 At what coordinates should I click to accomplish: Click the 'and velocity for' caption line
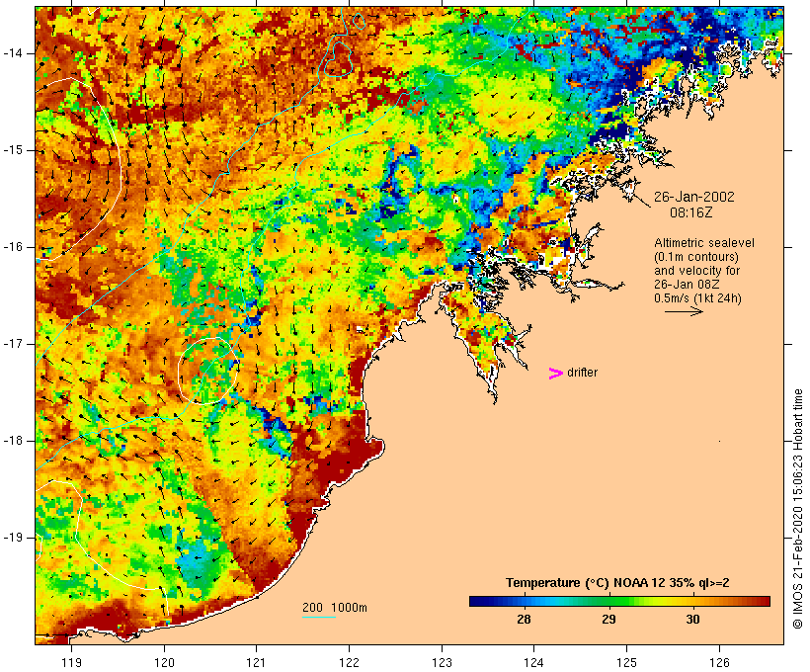[x=696, y=271]
